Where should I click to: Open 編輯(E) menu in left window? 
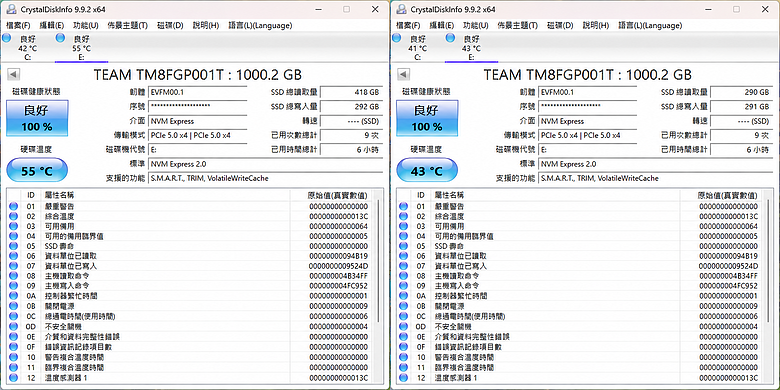pos(52,25)
